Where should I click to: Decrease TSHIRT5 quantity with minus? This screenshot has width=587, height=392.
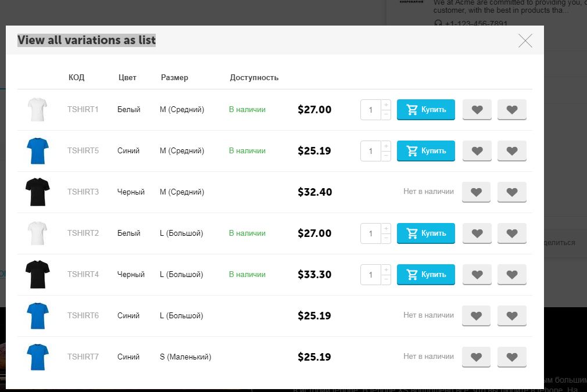point(386,156)
